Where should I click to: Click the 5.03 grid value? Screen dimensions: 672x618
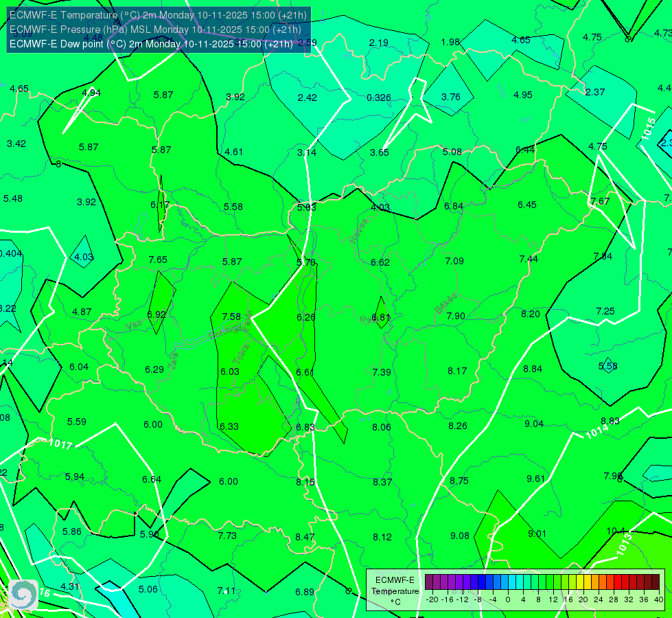(x=306, y=207)
